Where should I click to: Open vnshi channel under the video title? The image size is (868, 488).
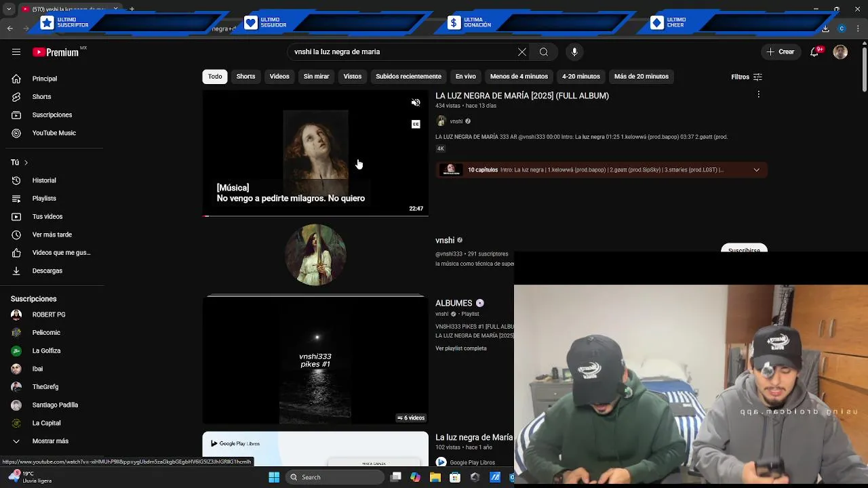(456, 121)
